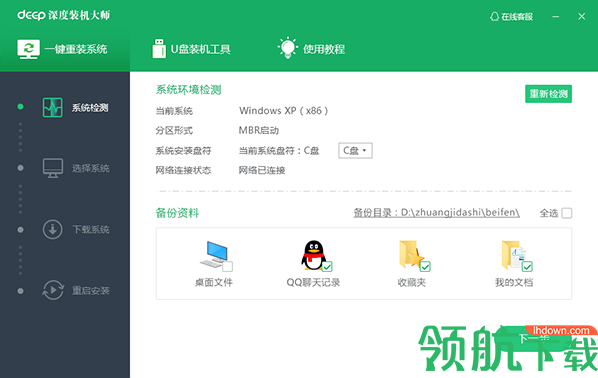Screen dimensions: 598x378
Task: Click the USB drive icon
Action: tap(159, 48)
